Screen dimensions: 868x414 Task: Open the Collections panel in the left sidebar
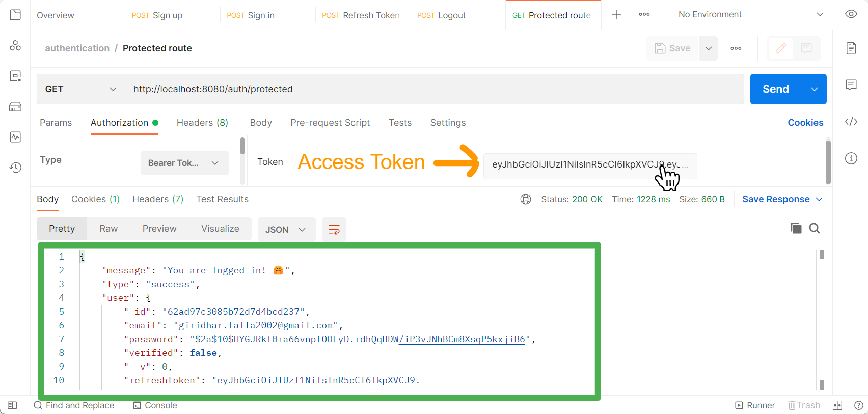(15, 14)
